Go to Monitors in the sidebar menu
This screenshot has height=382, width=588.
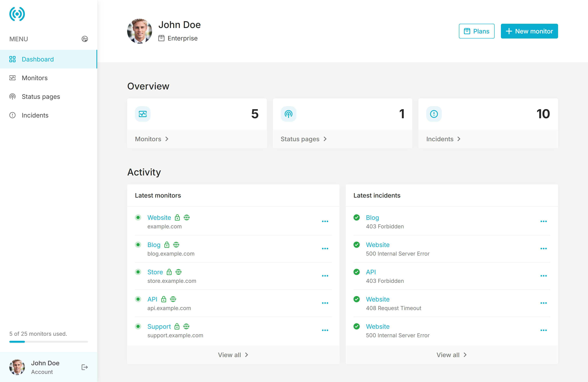click(35, 78)
